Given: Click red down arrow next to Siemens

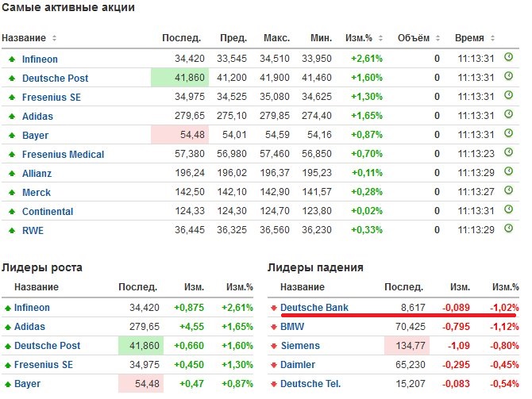Looking at the screenshot, I should tap(274, 346).
